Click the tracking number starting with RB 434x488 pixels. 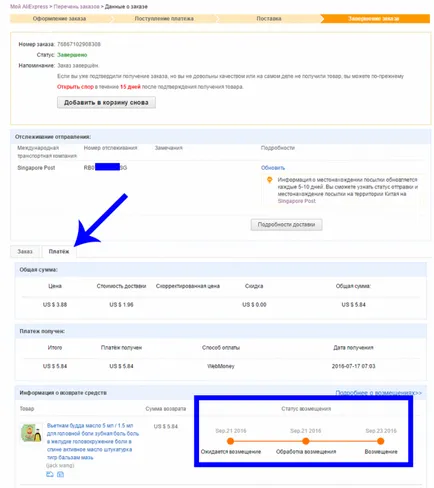[x=105, y=167]
